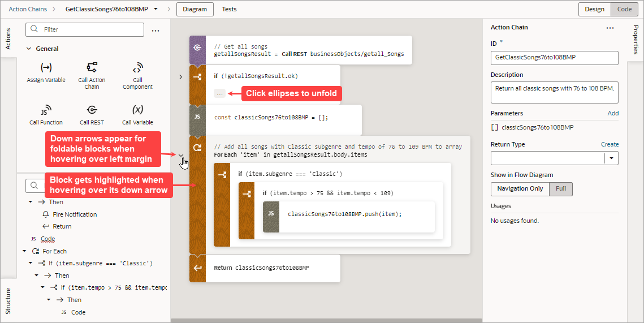This screenshot has height=323, width=644.
Task: Click the ID input field
Action: (555, 58)
